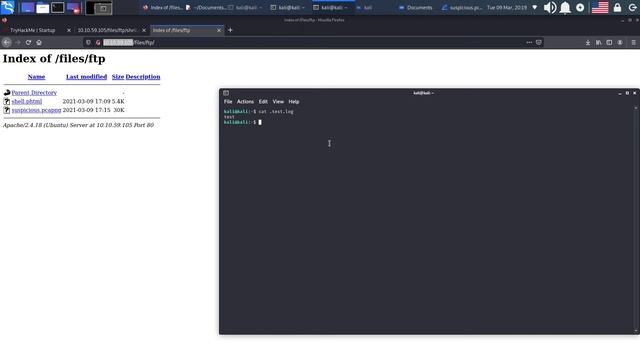
Task: Toggle Firefox sidebar icon
Action: point(609,42)
